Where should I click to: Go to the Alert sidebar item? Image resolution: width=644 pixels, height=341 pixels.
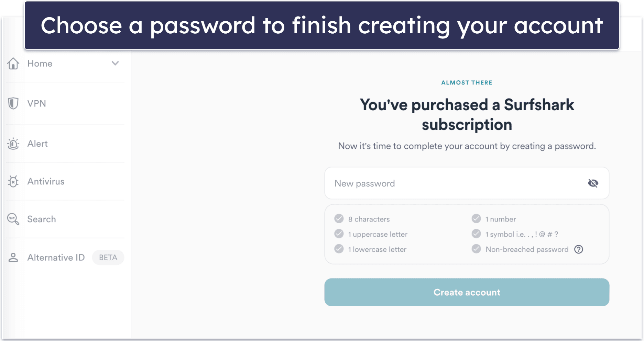(37, 144)
